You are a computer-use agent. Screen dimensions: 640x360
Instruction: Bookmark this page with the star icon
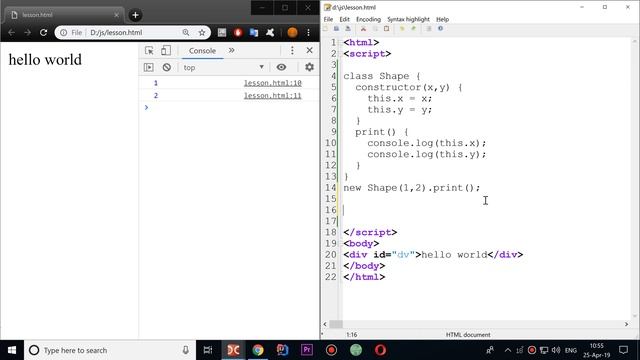point(202,32)
